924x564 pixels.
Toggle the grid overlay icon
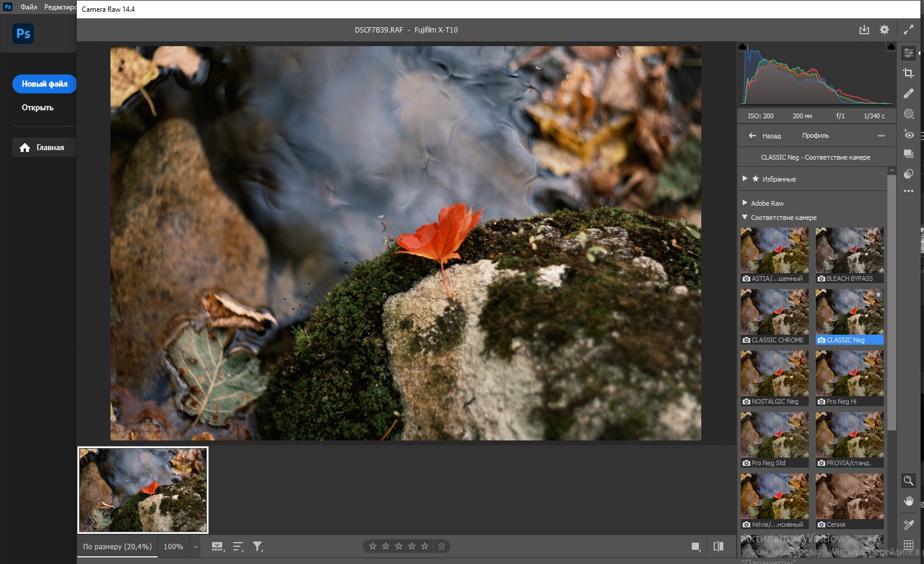coord(909,545)
